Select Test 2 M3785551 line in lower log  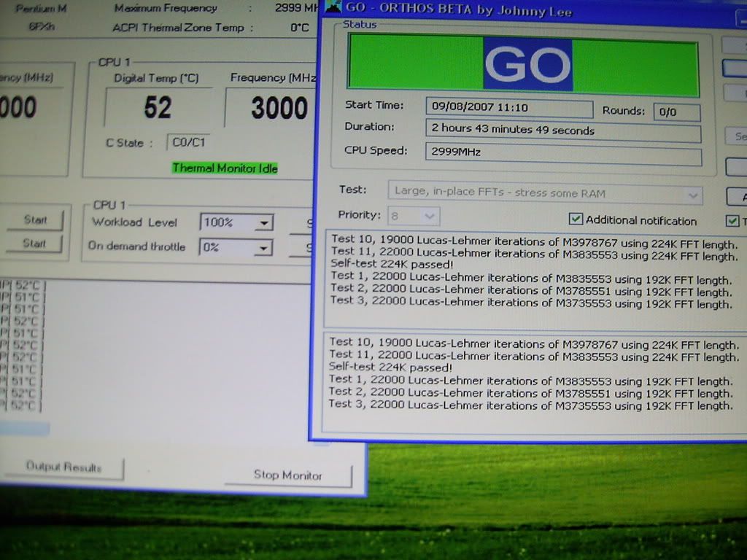tap(531, 393)
